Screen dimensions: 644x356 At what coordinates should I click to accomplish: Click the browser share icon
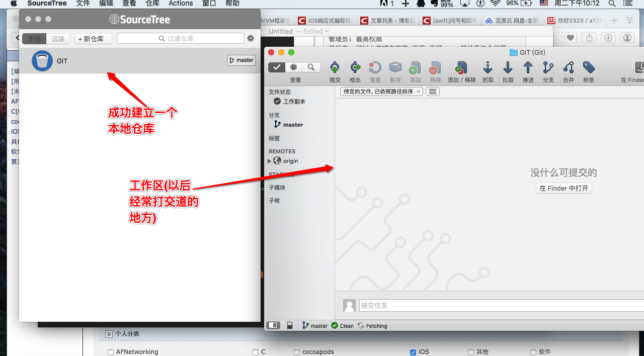tap(589, 38)
